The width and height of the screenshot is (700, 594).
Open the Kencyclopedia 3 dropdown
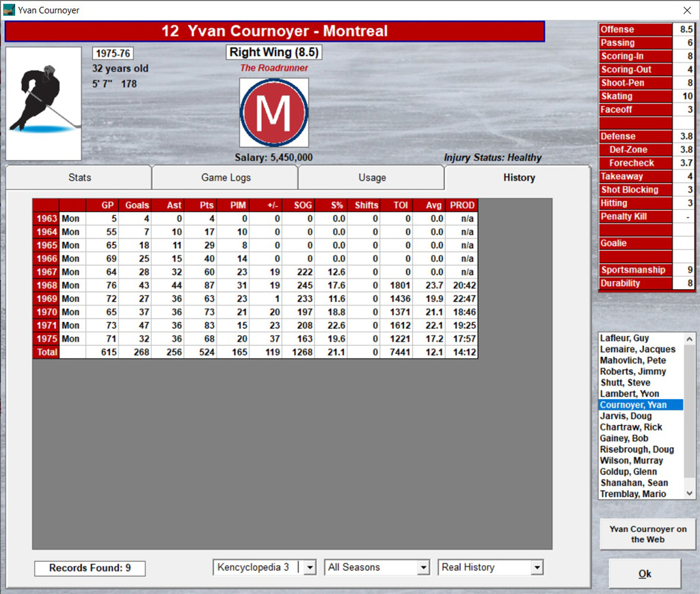[x=310, y=567]
